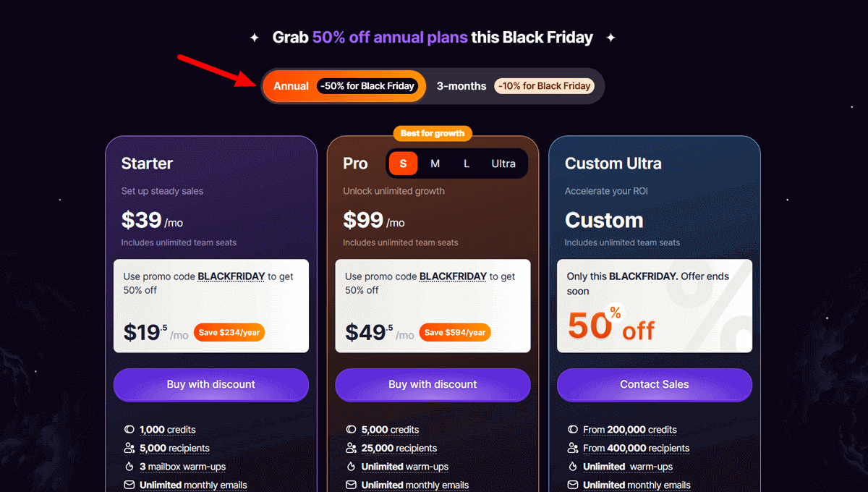868x492 pixels.
Task: Switch to the M plan size
Action: pyautogui.click(x=435, y=164)
